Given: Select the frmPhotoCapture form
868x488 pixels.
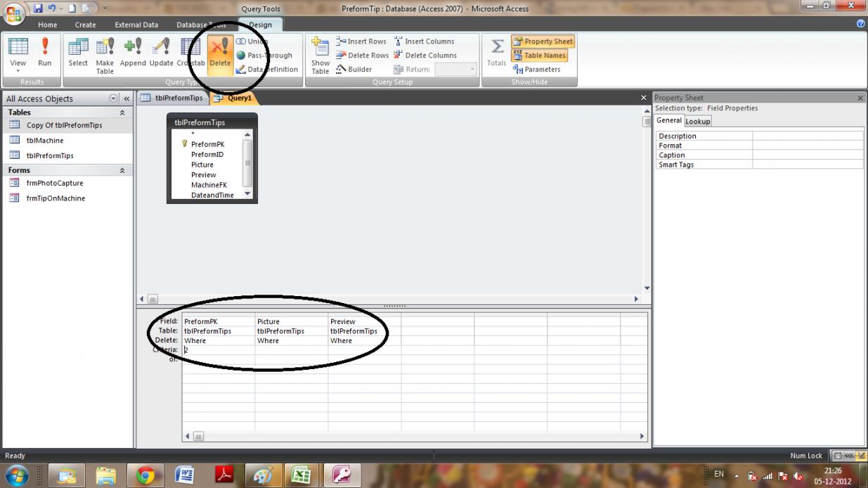Looking at the screenshot, I should pyautogui.click(x=67, y=183).
